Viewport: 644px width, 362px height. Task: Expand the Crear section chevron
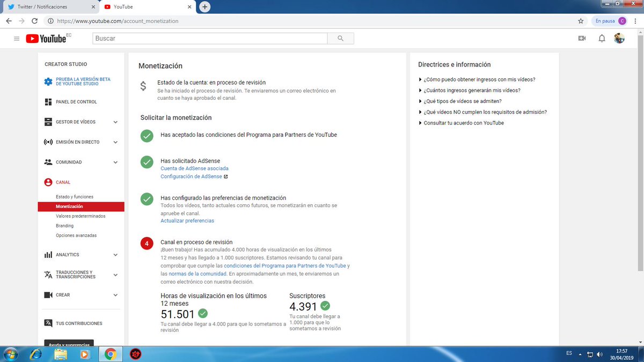click(x=115, y=295)
